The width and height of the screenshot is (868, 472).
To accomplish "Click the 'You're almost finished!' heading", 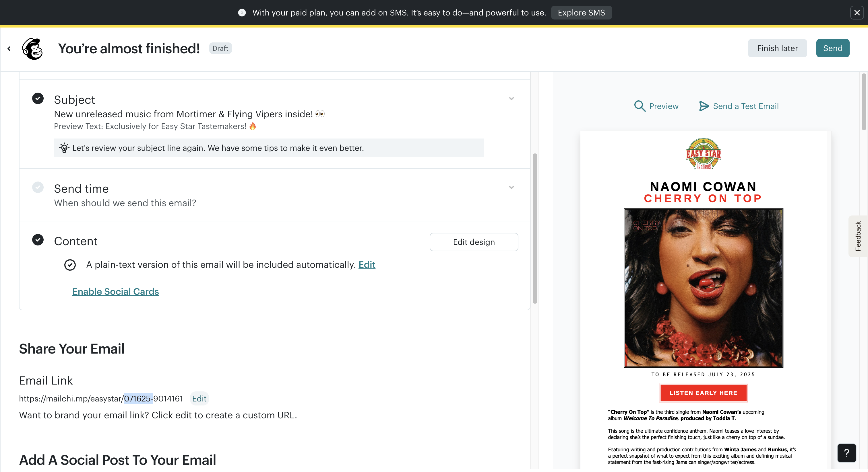I will coord(129,48).
